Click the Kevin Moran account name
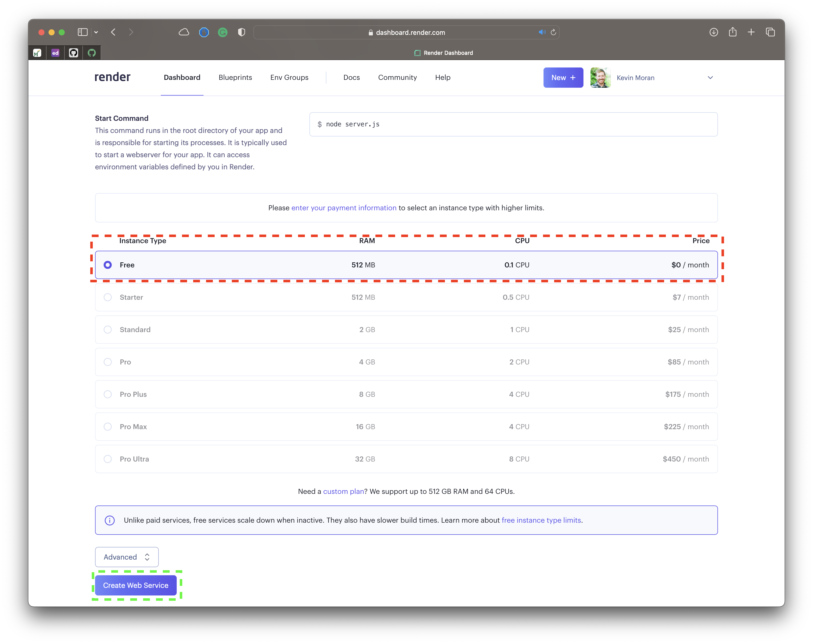The height and width of the screenshot is (644, 813). pyautogui.click(x=635, y=78)
